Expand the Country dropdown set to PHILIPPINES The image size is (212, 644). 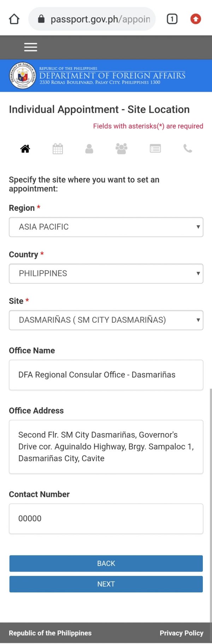(106, 274)
